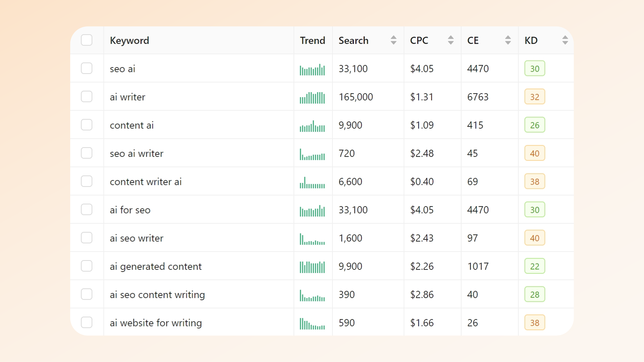Select the seo ai row checkbox
This screenshot has width=644, height=362.
click(87, 68)
